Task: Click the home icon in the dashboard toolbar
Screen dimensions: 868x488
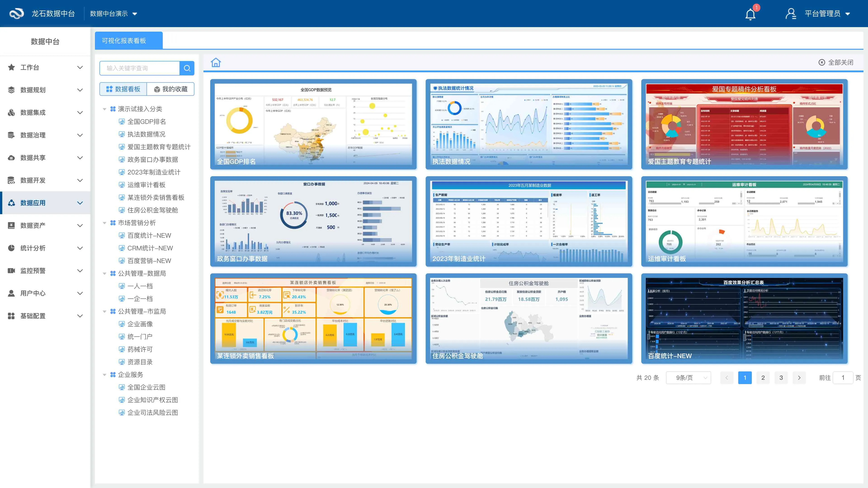Action: 216,62
